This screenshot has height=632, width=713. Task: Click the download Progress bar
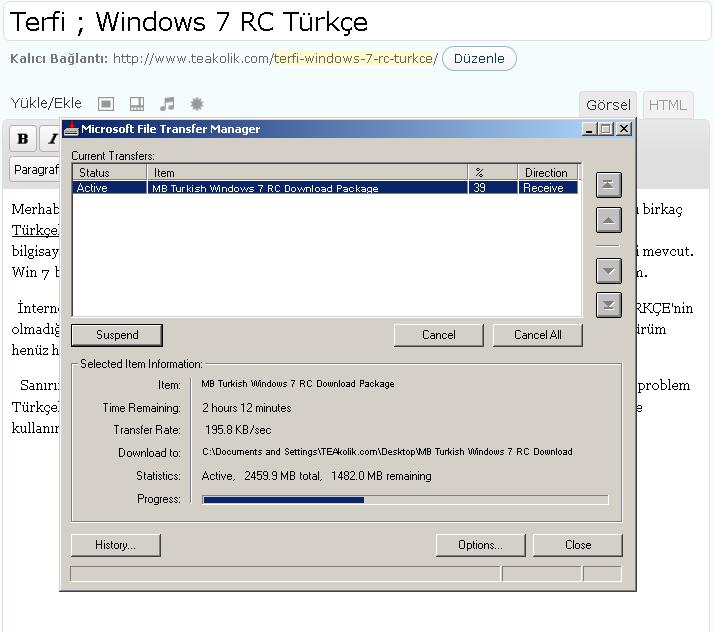coord(405,500)
